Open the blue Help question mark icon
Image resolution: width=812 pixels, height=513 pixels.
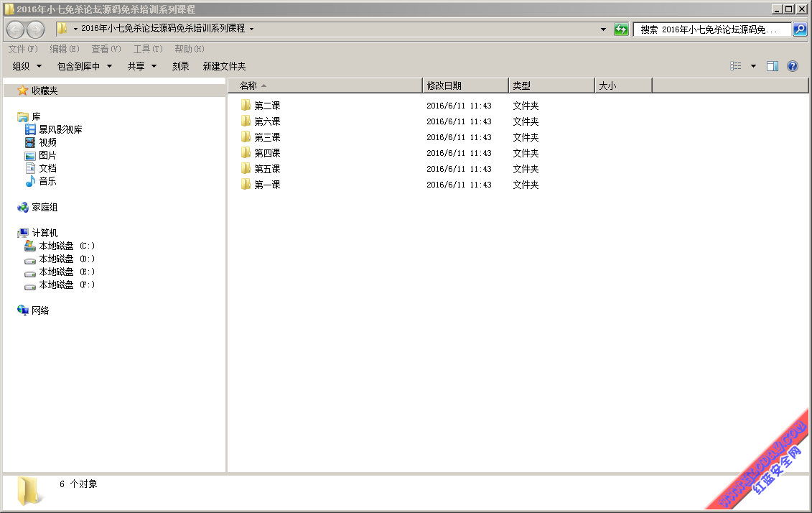793,66
